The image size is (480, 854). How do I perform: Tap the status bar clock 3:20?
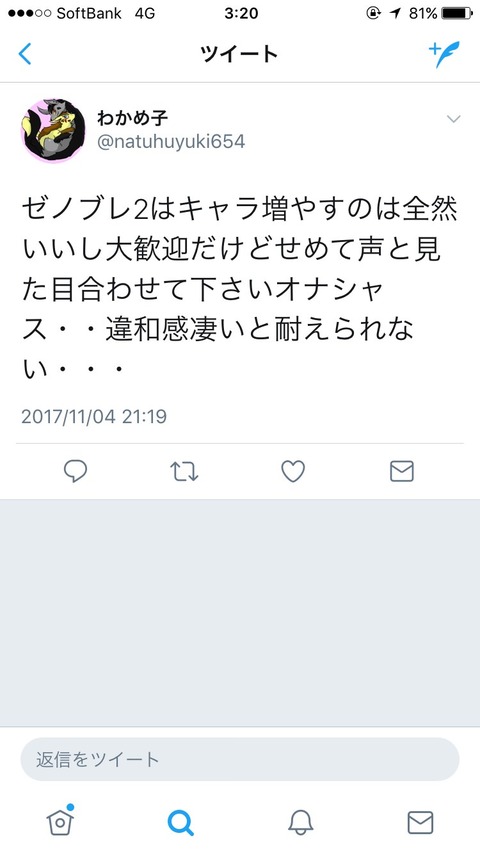click(x=241, y=13)
